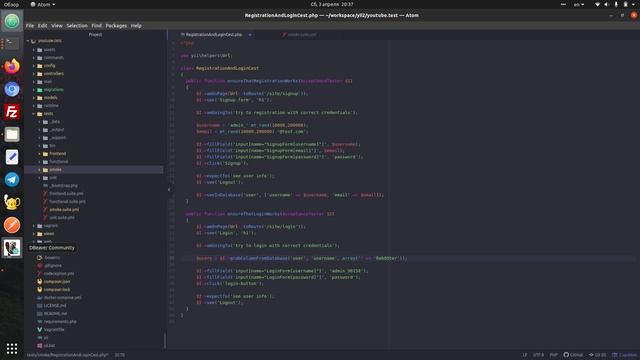Click the UTF-8 encoding button
The width and height of the screenshot is (640, 360).
538,355
